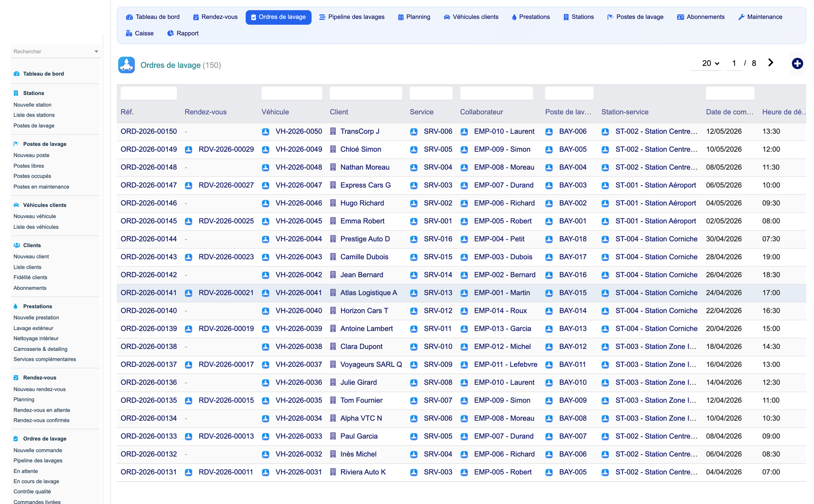This screenshot has width=814, height=504.
Task: Open Fidélité clients in sidebar
Action: 30,277
